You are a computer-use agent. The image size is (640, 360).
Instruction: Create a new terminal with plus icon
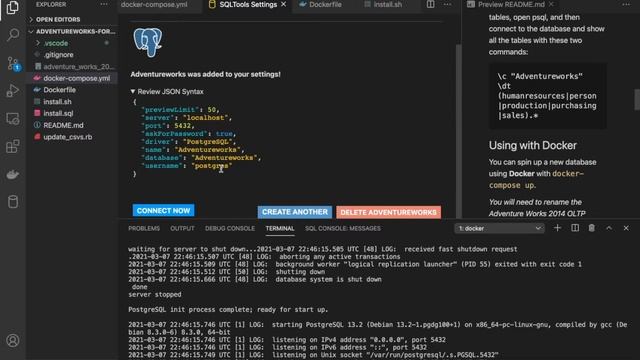click(x=557, y=228)
